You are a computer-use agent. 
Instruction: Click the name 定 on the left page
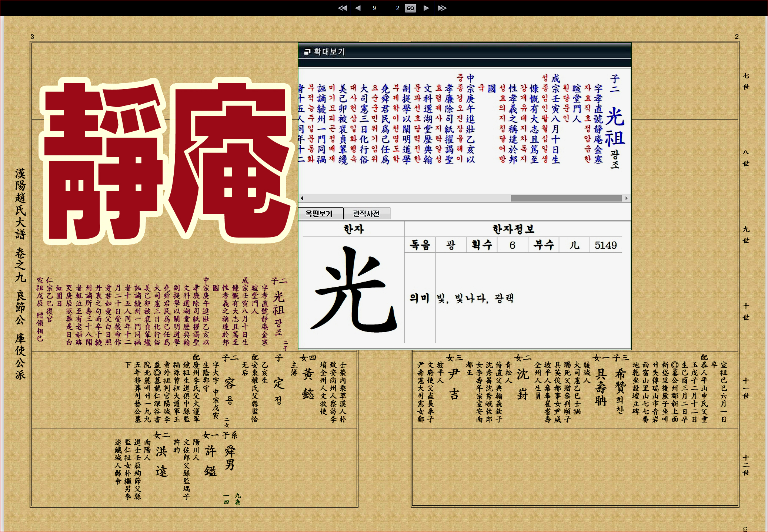tap(278, 383)
